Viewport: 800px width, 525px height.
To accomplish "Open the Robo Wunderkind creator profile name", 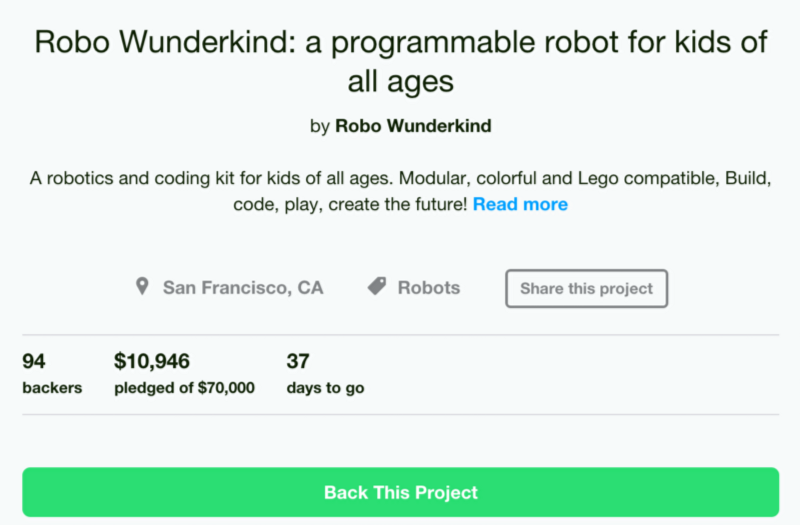I will point(413,126).
